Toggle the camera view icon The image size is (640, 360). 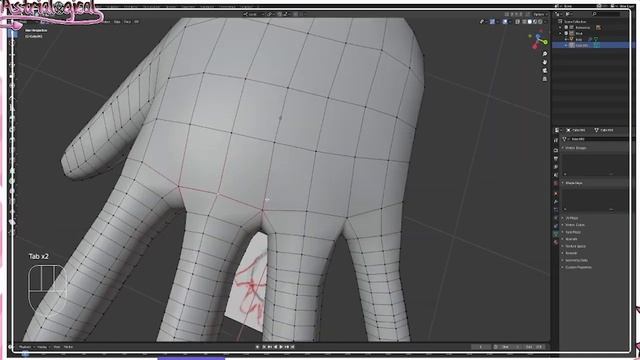tap(544, 70)
